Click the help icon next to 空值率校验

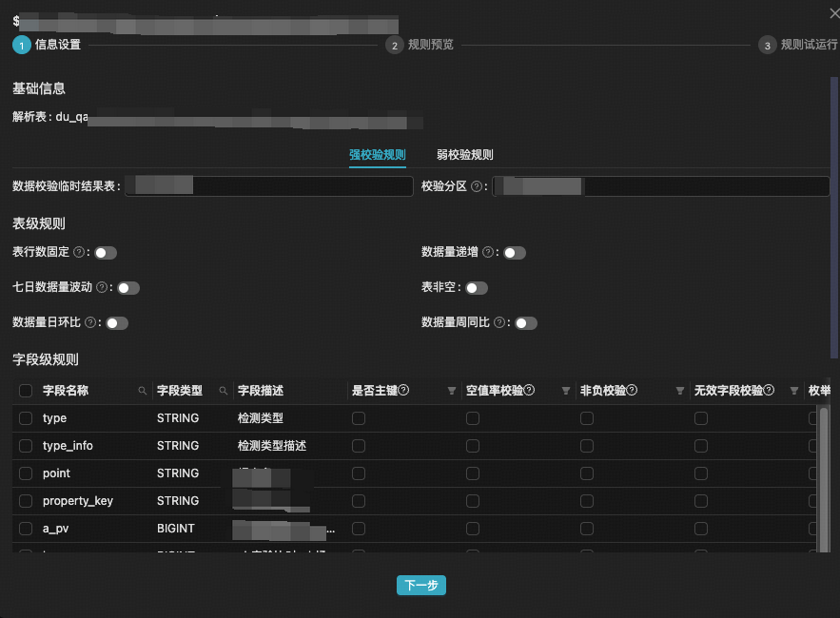[529, 391]
